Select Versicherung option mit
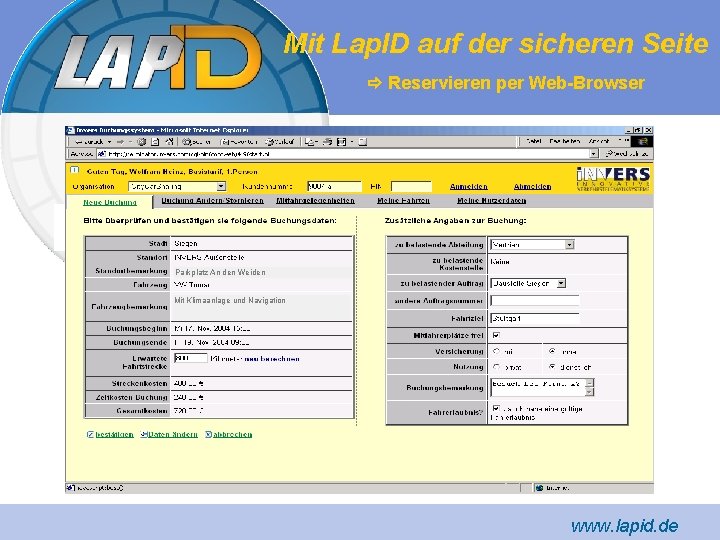The height and width of the screenshot is (540, 720). point(496,351)
